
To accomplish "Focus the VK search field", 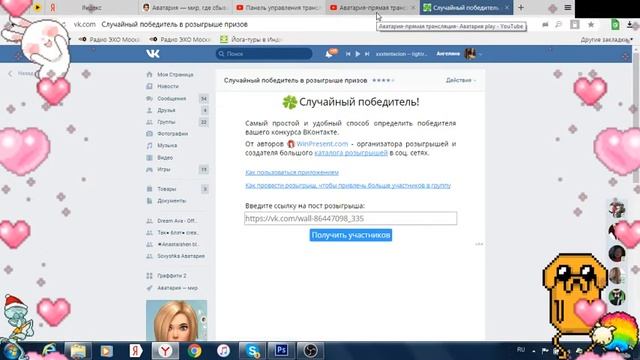I will coord(264,54).
